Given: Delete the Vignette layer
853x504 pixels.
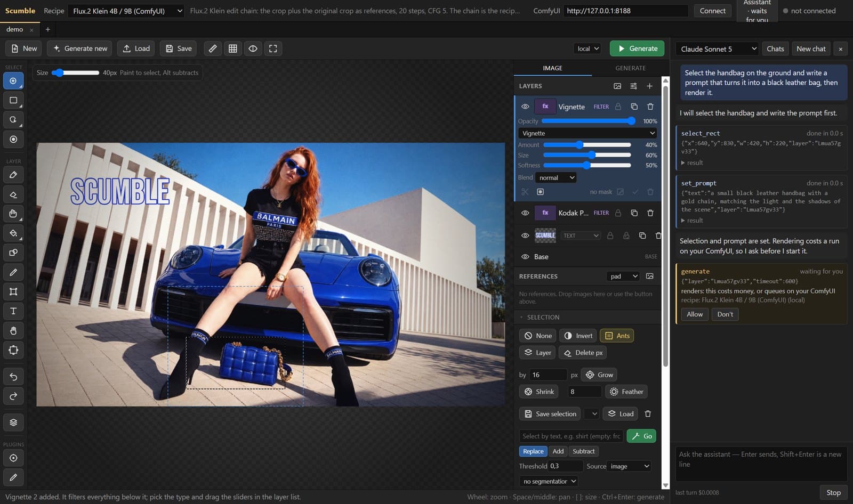Looking at the screenshot, I should tap(650, 107).
